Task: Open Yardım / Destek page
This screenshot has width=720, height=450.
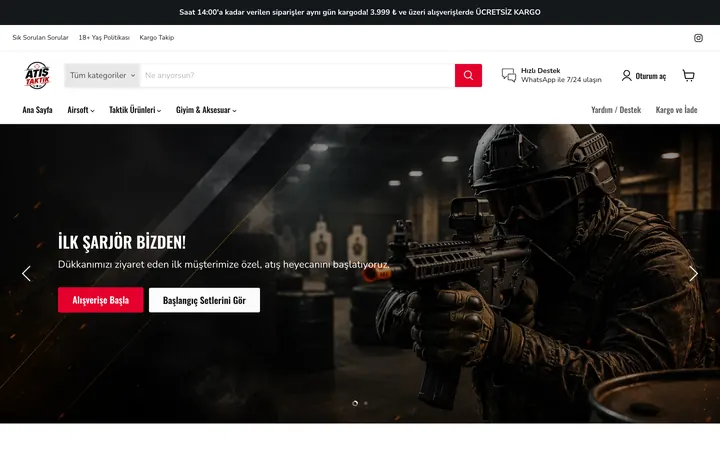Action: tap(616, 110)
